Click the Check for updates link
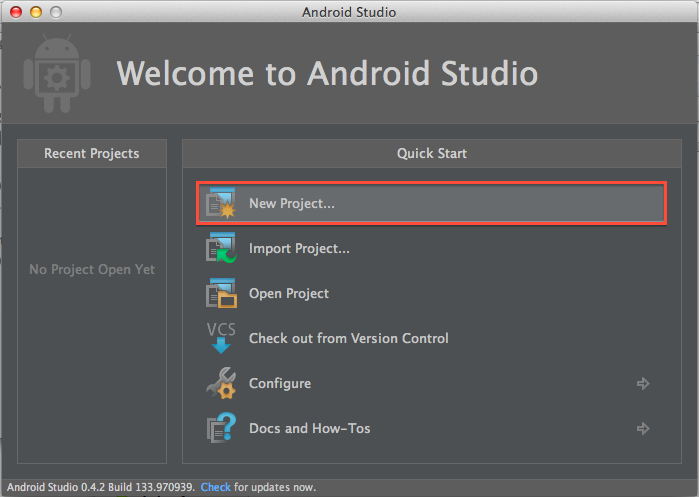The height and width of the screenshot is (497, 699). pos(216,487)
